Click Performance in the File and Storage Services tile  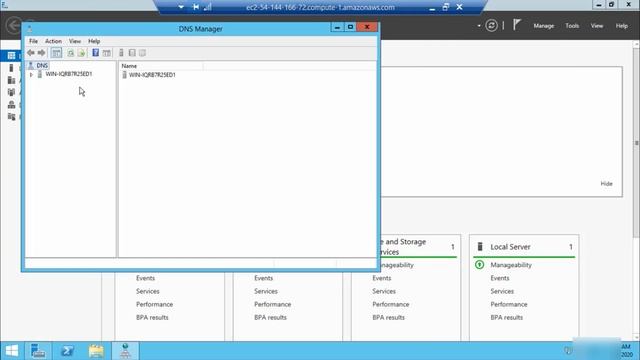coord(391,304)
